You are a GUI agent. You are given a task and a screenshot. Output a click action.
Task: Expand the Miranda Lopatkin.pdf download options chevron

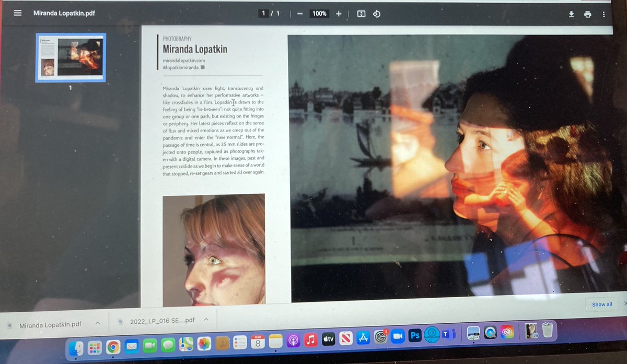[x=98, y=323]
